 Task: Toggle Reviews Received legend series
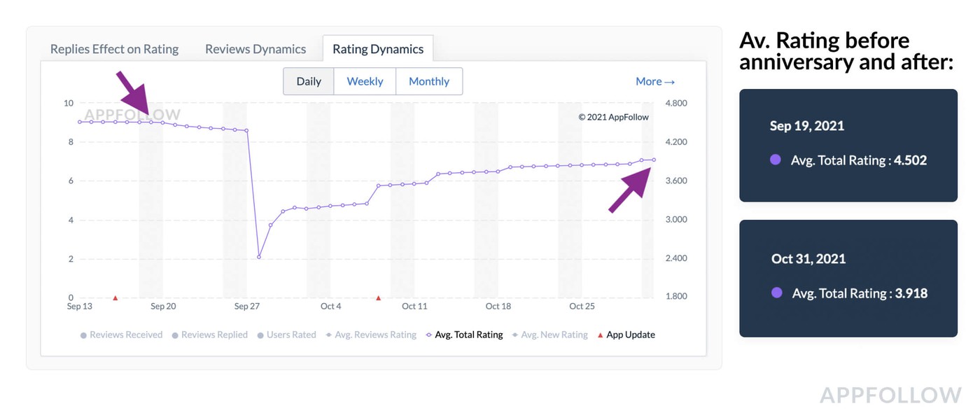click(x=121, y=335)
